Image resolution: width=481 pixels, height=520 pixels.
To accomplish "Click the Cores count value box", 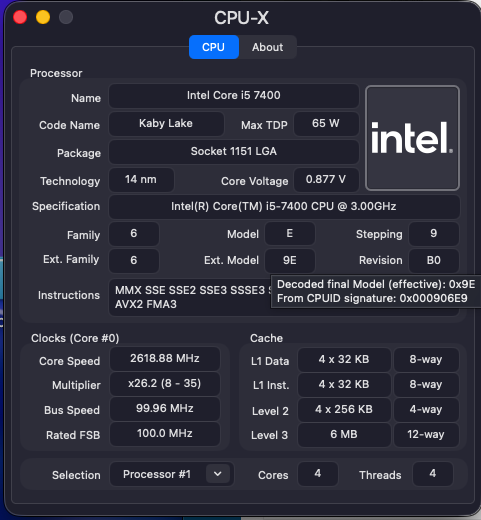I will point(318,474).
